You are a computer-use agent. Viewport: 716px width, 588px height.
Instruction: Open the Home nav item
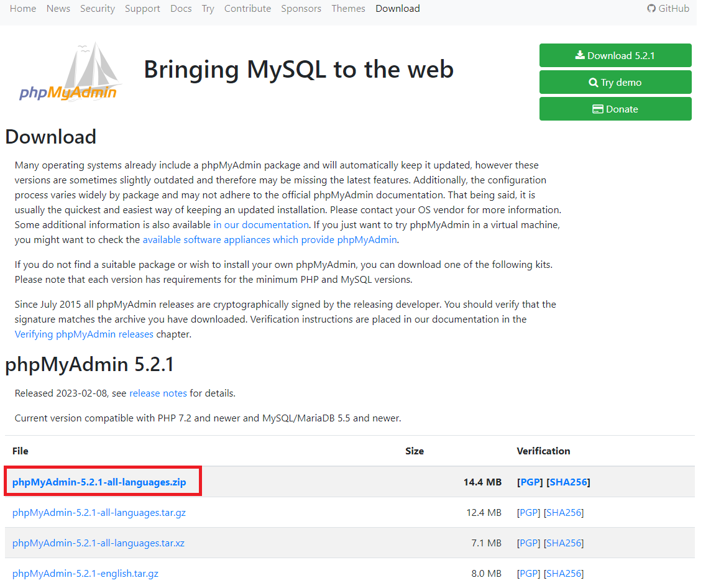coord(23,8)
